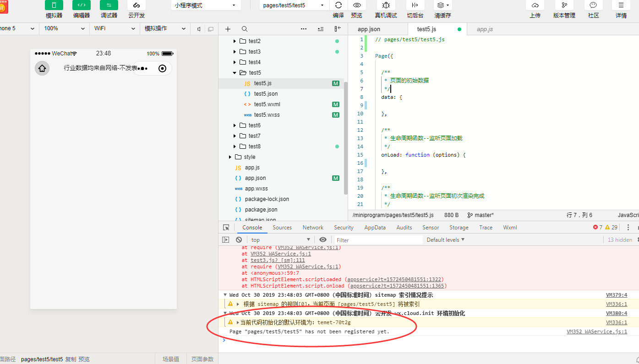The image size is (639, 364).
Task: Toggle the Debugger (调试器) panel button
Action: pos(109,5)
